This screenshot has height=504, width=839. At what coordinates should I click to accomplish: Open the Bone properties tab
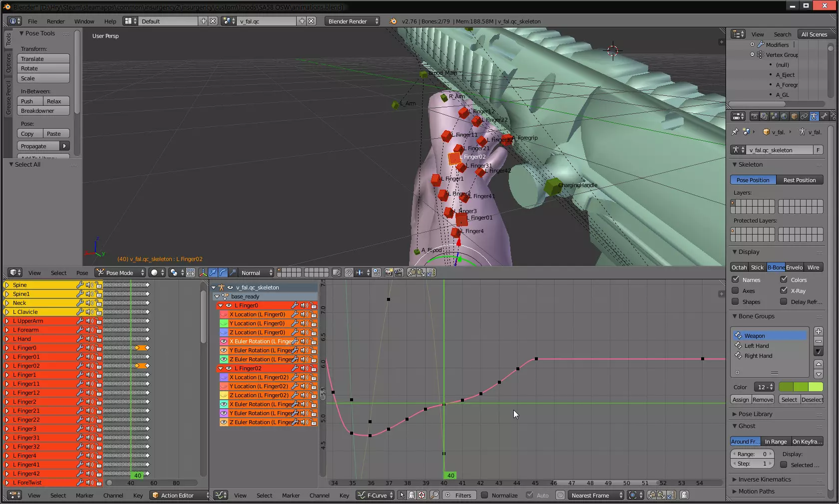(x=824, y=116)
